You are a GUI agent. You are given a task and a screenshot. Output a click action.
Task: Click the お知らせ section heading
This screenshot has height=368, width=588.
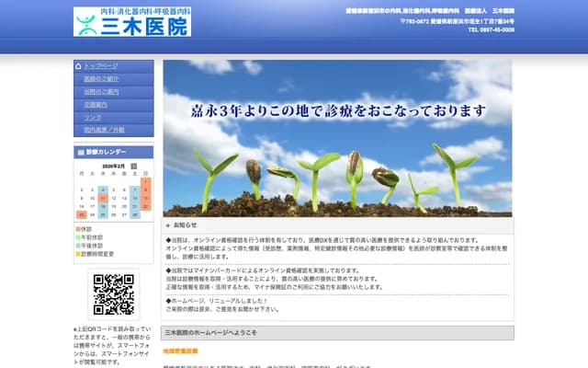point(186,225)
